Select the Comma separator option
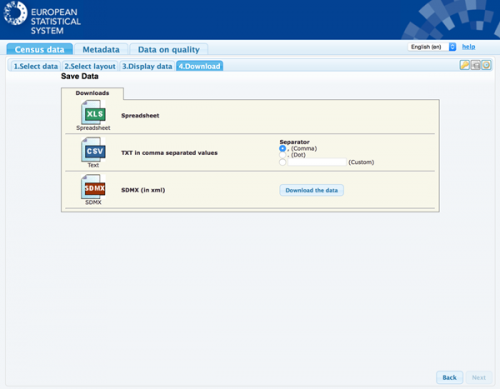The width and height of the screenshot is (500, 389). pos(283,148)
